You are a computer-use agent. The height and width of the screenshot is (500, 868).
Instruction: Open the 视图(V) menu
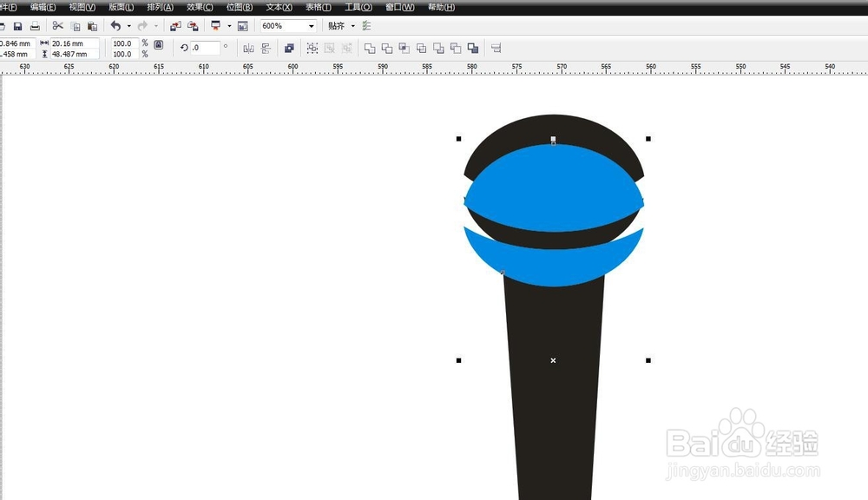point(82,7)
